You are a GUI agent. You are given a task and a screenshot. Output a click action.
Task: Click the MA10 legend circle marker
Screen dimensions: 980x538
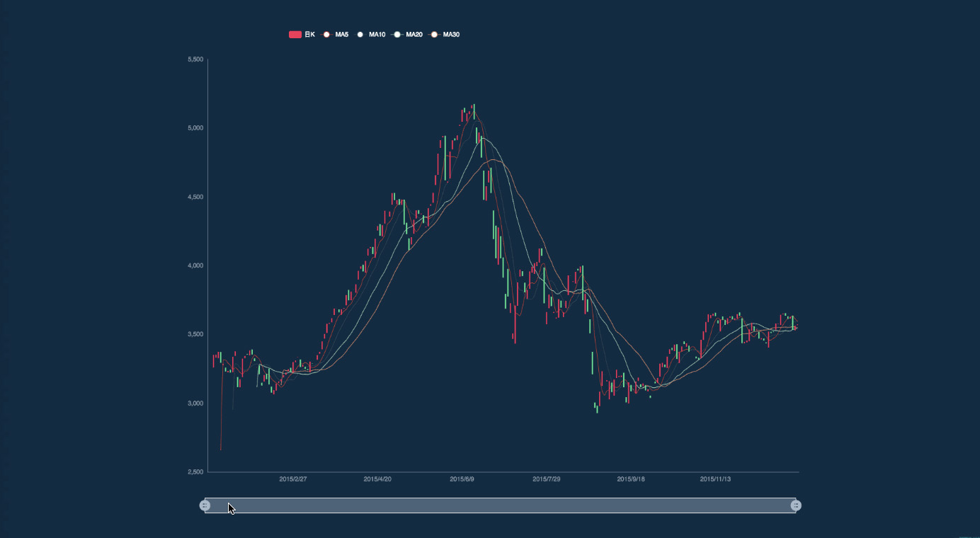[360, 35]
